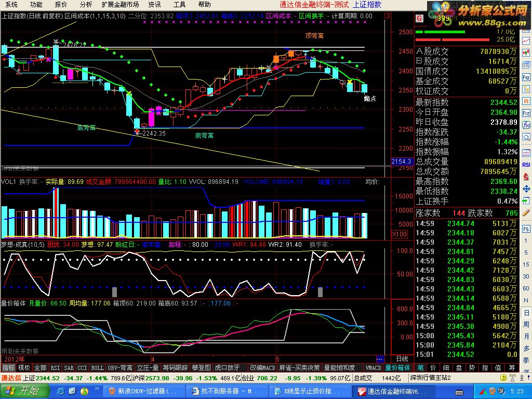The height and width of the screenshot is (399, 532).
Task: Click the pencil drawing tool icon
Action: tap(526, 212)
